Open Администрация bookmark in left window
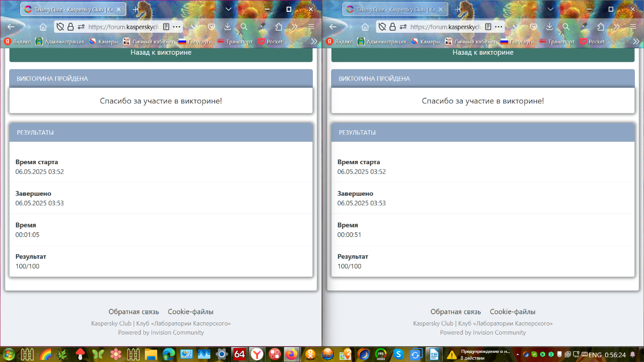The image size is (644, 362). coord(60,41)
